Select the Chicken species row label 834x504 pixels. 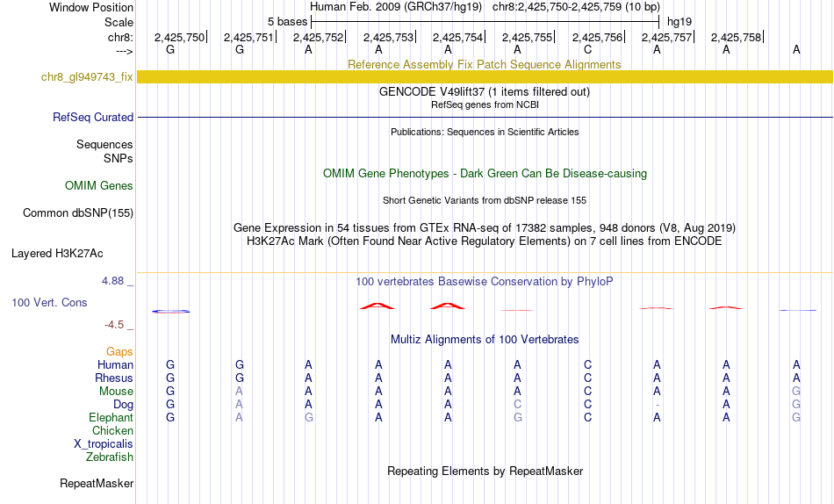112,430
